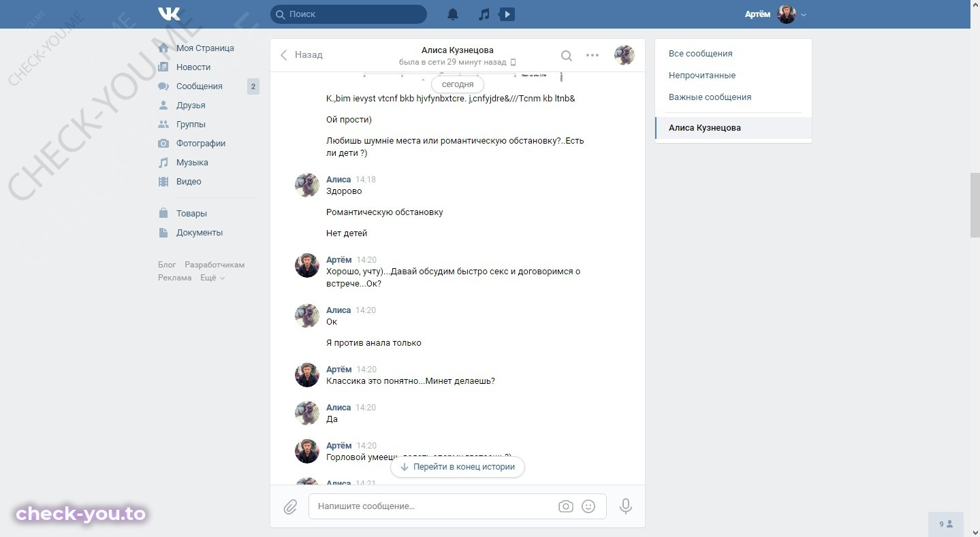
Task: Open the online friends counter showing 9
Action: point(946,524)
